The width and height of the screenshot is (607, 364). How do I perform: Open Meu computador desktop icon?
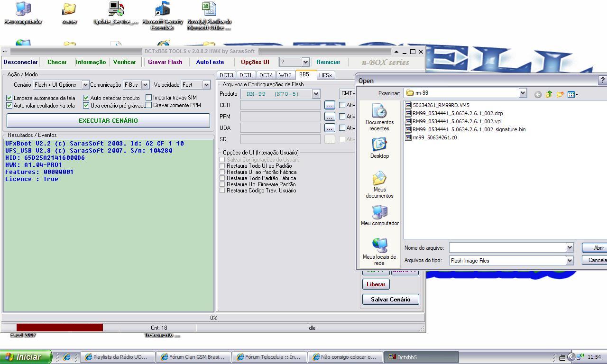point(23,13)
